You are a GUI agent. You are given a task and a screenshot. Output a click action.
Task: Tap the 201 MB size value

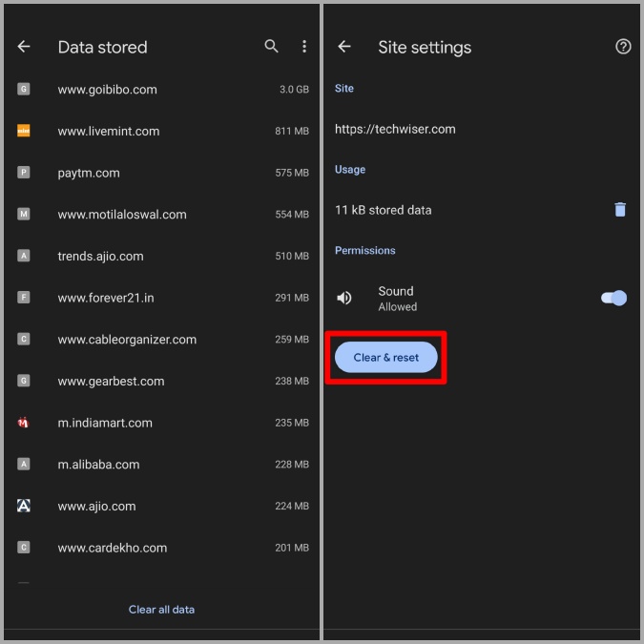[292, 548]
